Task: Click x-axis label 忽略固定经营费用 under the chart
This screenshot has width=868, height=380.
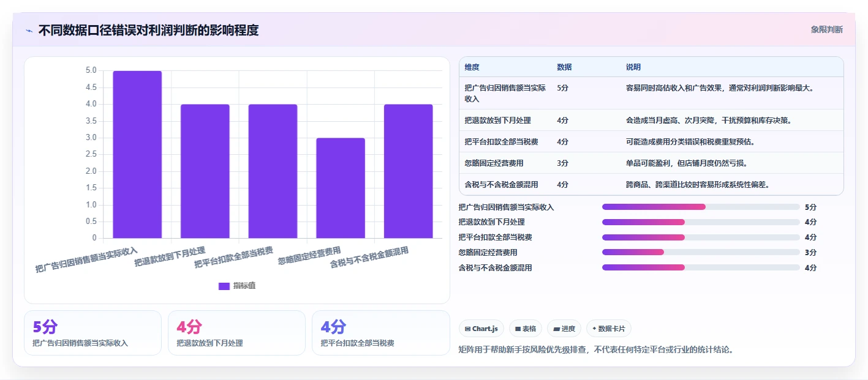Action: [x=309, y=256]
